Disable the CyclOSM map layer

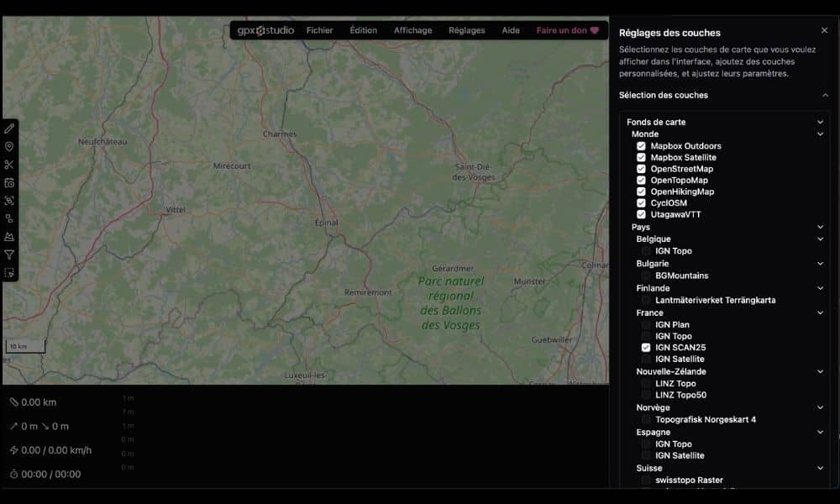pos(641,202)
